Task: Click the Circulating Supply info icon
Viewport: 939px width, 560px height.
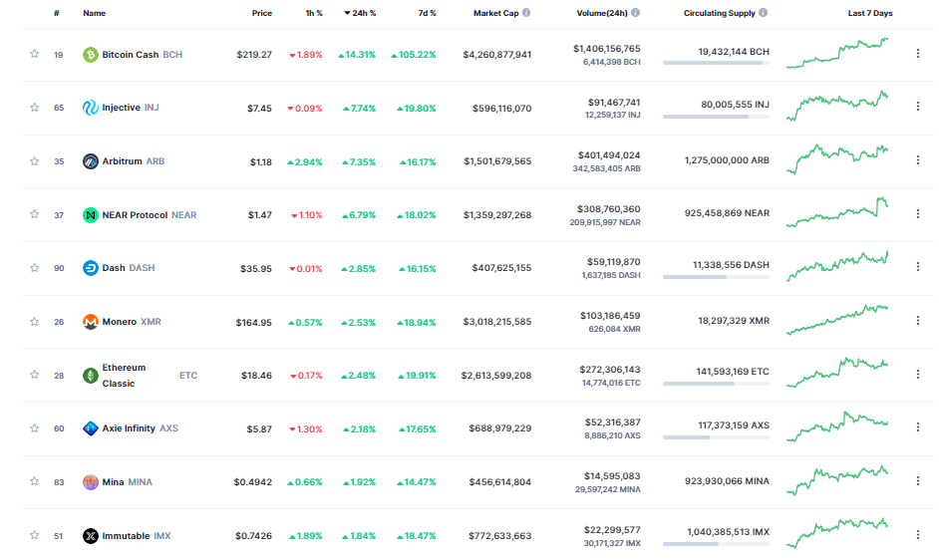Action: click(763, 13)
